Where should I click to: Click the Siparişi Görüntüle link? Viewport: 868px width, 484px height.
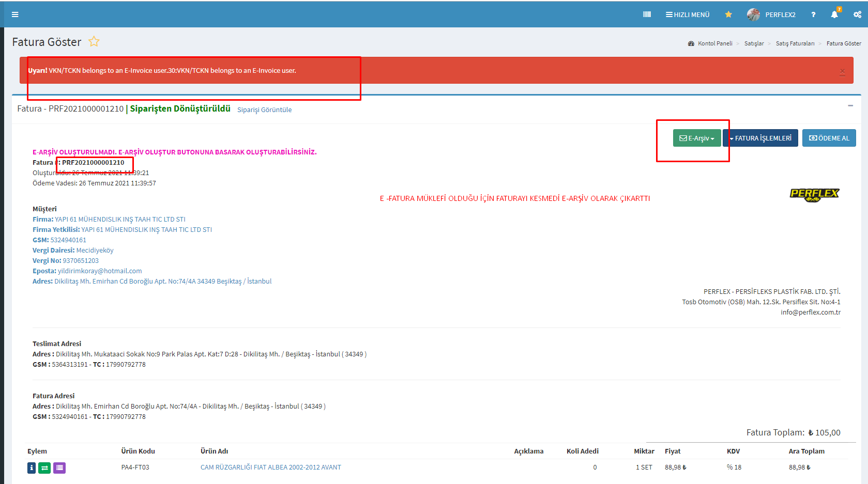pos(264,110)
